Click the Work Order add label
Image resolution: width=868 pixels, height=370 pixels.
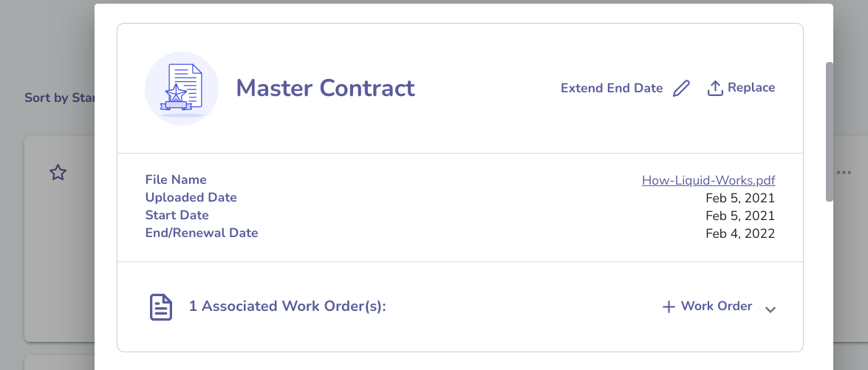(717, 306)
